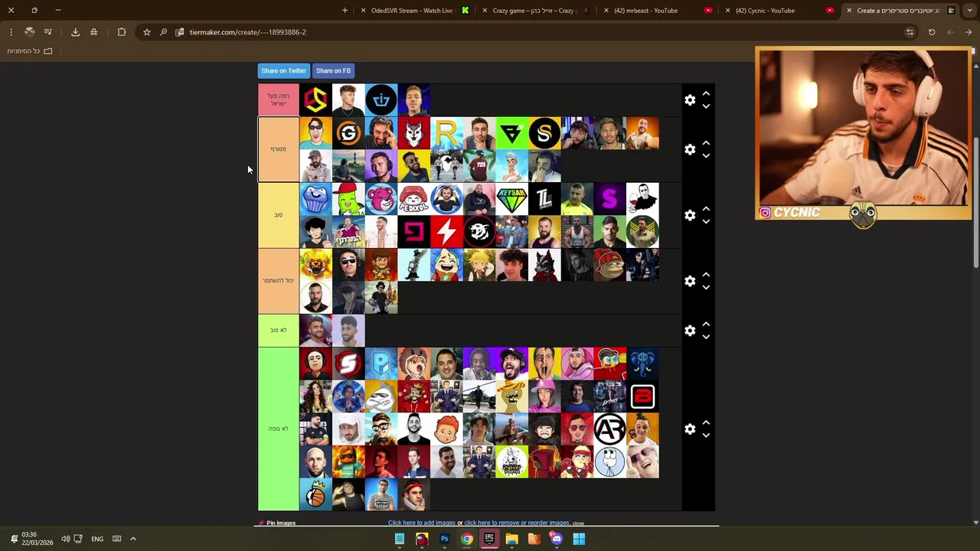The image size is (980, 551).
Task: Open settings gear for טוב tier row
Action: [x=690, y=215]
